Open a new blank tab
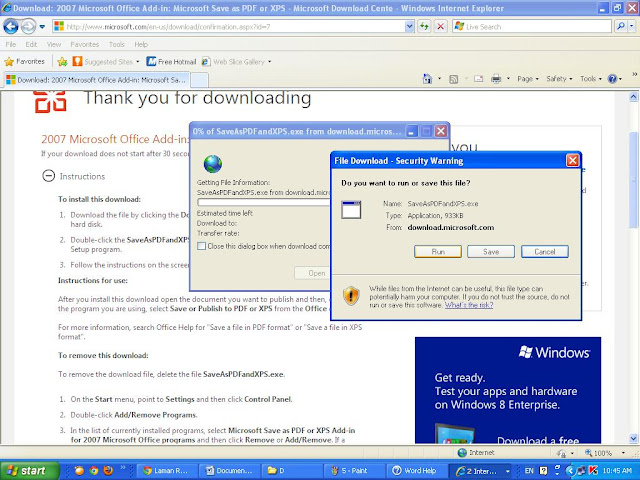Viewport: 640px width, 480px height. pos(199,80)
